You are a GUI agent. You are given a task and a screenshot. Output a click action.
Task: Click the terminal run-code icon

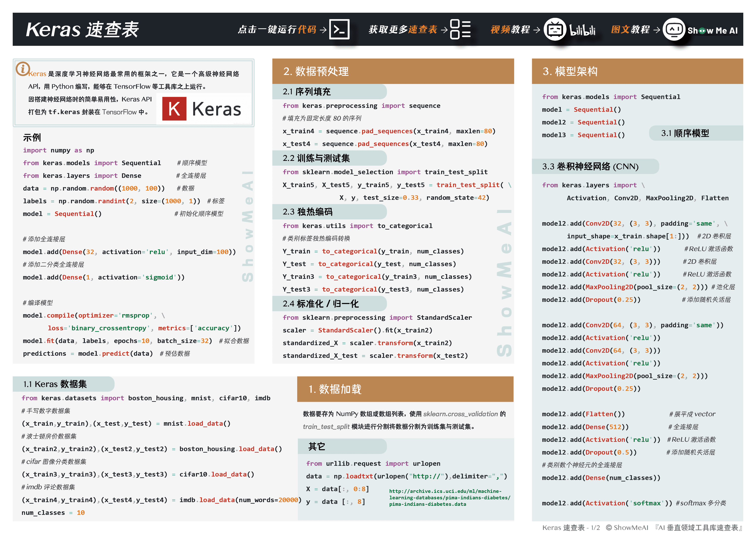[339, 30]
